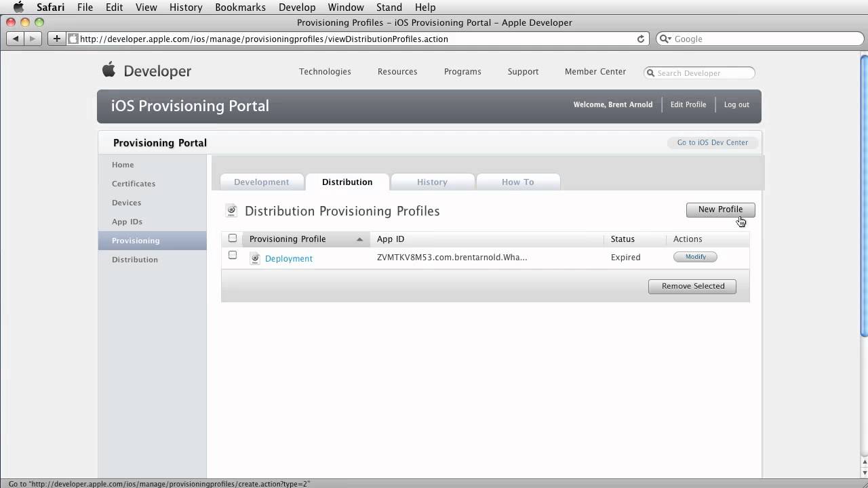Click the Distribution Provisioning Profiles heading icon
This screenshot has height=488, width=868.
tap(231, 211)
